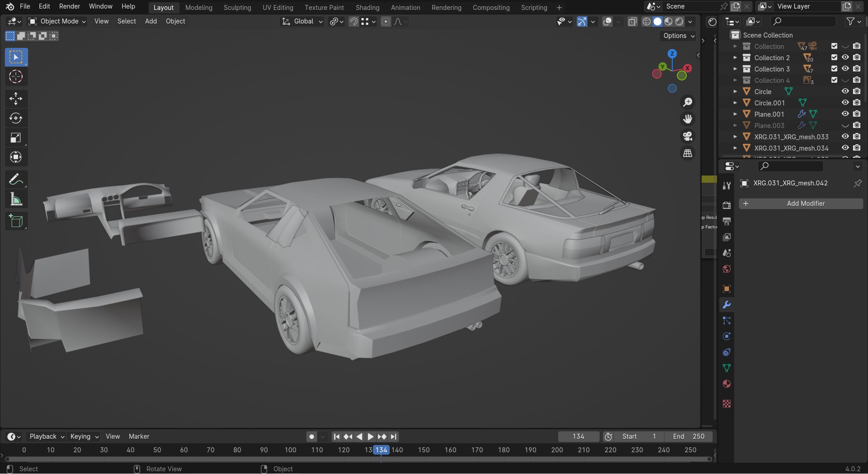Switch to the Shading workspace tab

(368, 7)
